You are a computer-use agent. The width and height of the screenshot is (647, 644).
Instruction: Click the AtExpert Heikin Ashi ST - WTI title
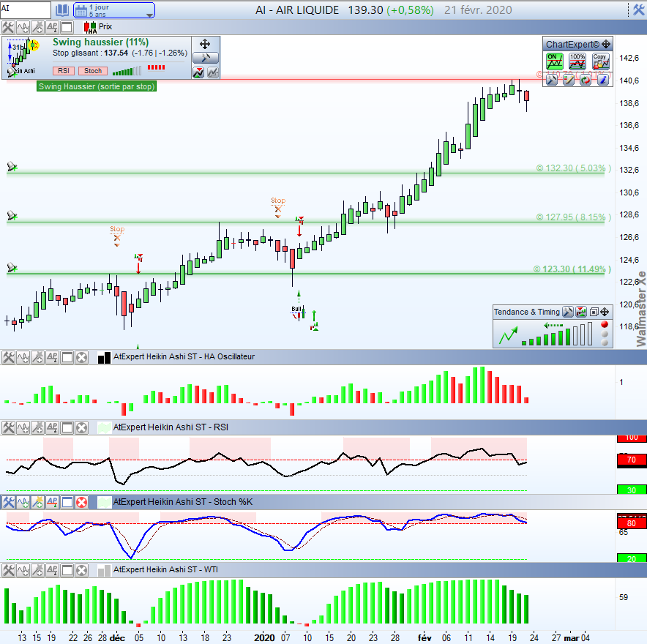pos(165,569)
